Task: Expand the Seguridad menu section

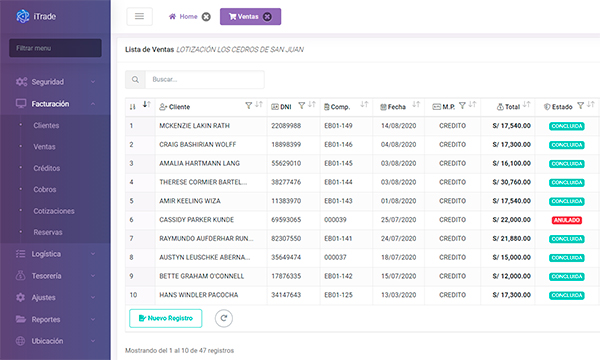Action: point(55,82)
